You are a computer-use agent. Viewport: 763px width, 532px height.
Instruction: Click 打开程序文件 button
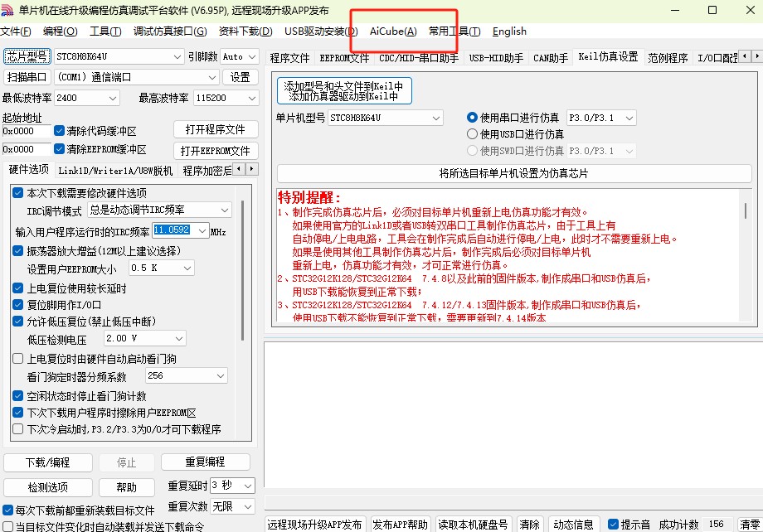click(216, 129)
